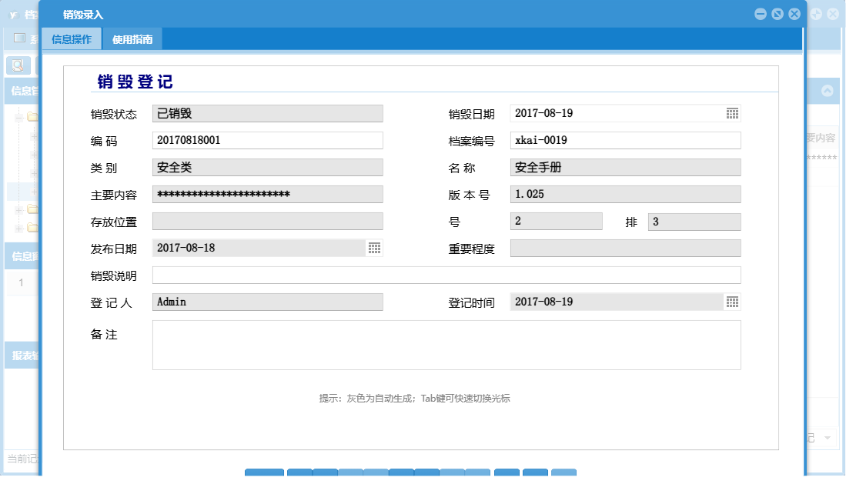The height and width of the screenshot is (504, 846).
Task: Open the calendar picker beside 登记时间
Action: 732,302
